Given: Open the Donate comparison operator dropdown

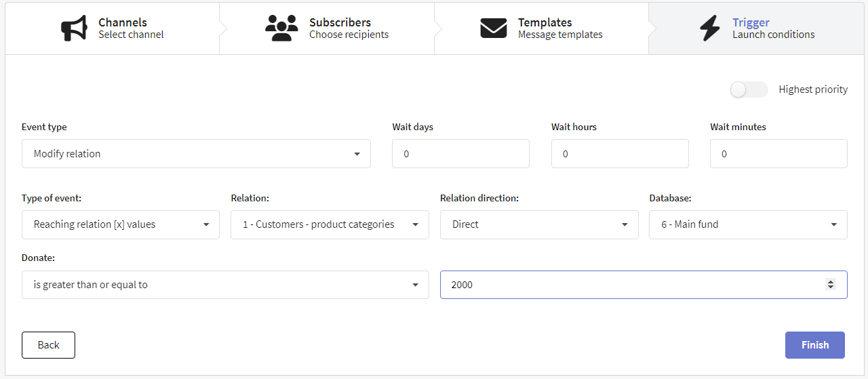Looking at the screenshot, I should coord(225,285).
